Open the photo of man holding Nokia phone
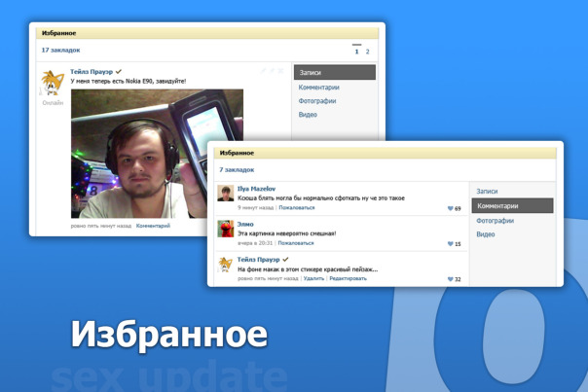The image size is (588, 392). [x=157, y=154]
